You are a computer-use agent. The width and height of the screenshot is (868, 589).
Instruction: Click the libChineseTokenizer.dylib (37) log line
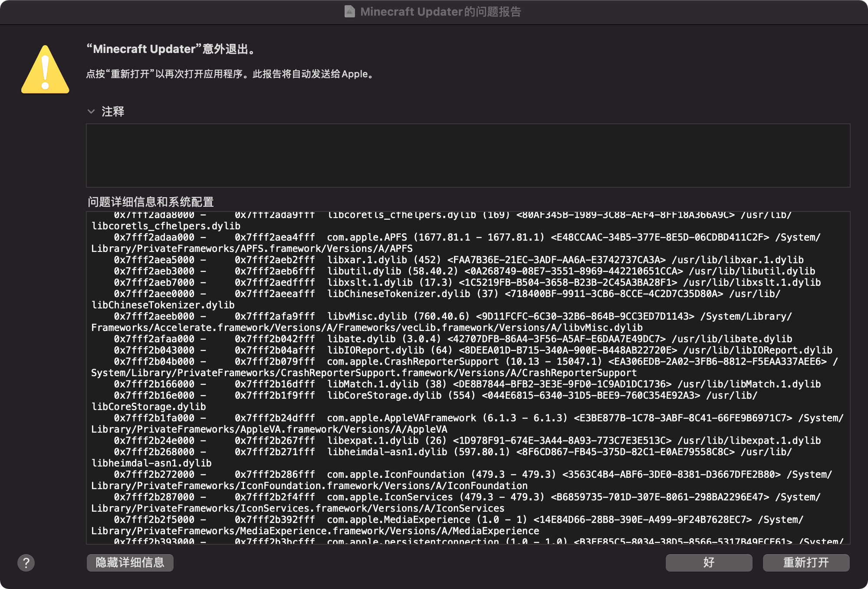[398, 294]
